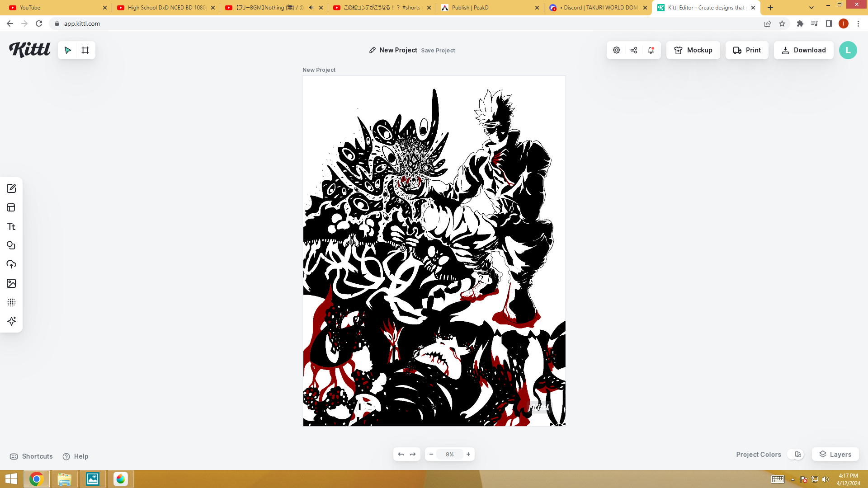The image size is (868, 488).
Task: Toggle the Project Colors switch
Action: point(795,455)
